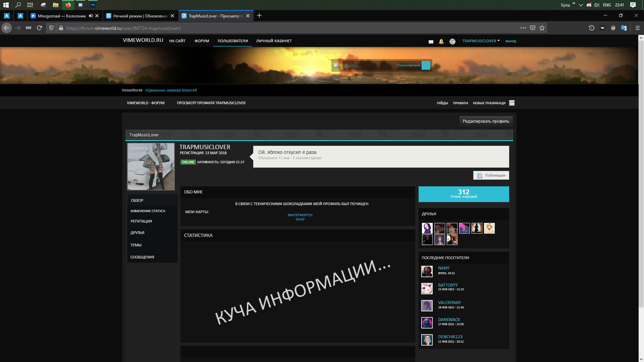Viewport: 644px width, 362px height.
Task: Mute the Mnogoznaal tab audio
Action: coord(91,16)
